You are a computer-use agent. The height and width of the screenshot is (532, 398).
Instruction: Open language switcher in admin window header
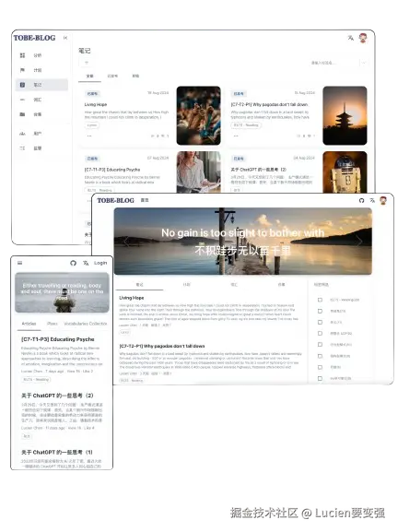coord(350,38)
